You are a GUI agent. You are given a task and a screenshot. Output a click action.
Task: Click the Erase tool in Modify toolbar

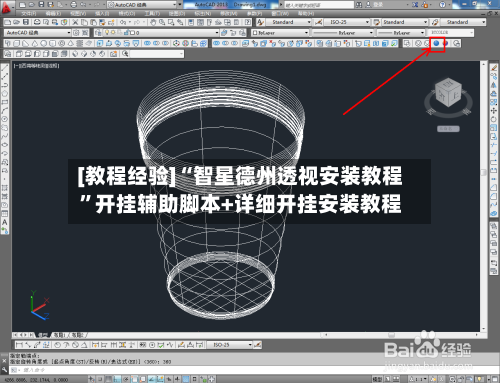coord(494,68)
